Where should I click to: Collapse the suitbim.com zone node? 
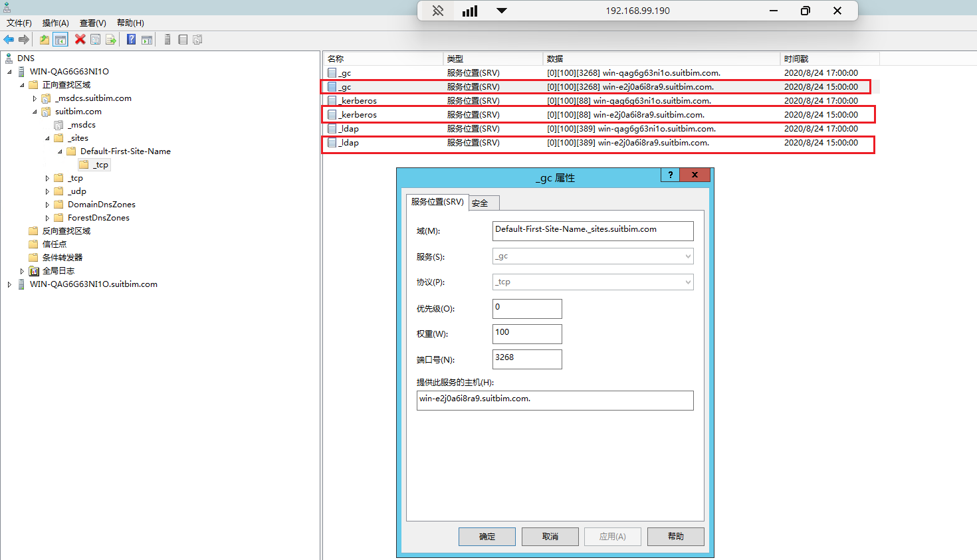(35, 112)
